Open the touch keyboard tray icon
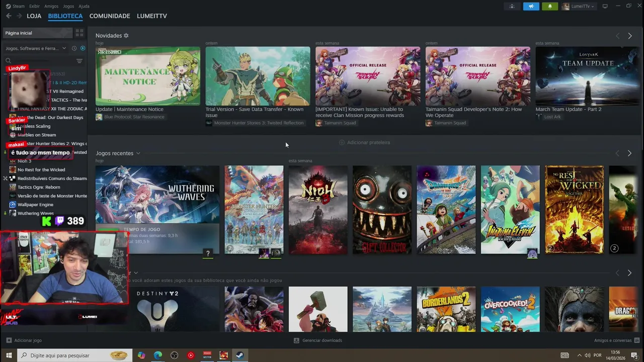The height and width of the screenshot is (362, 644). pos(565,355)
